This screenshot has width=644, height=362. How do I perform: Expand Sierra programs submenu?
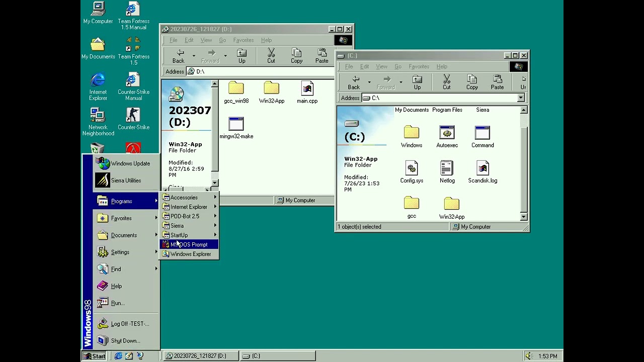tap(189, 226)
